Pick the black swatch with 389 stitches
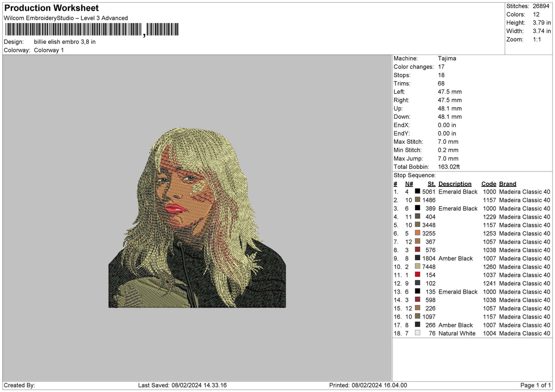This screenshot has height=392, width=555. click(418, 208)
